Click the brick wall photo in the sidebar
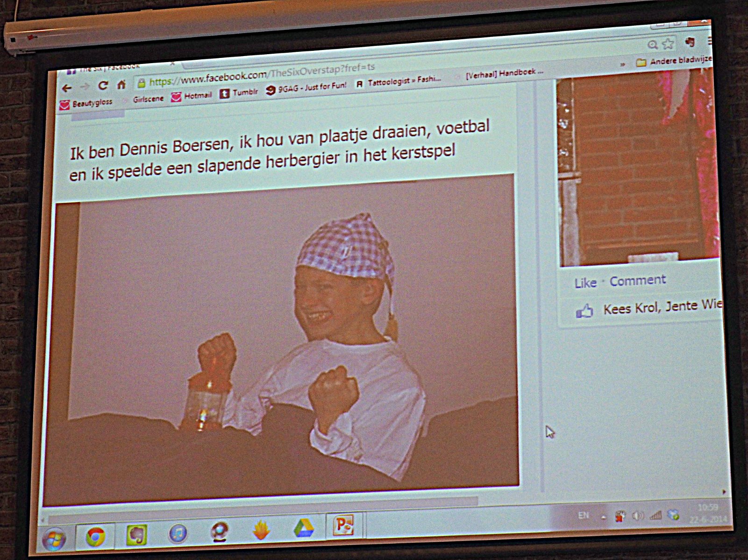 click(x=637, y=168)
